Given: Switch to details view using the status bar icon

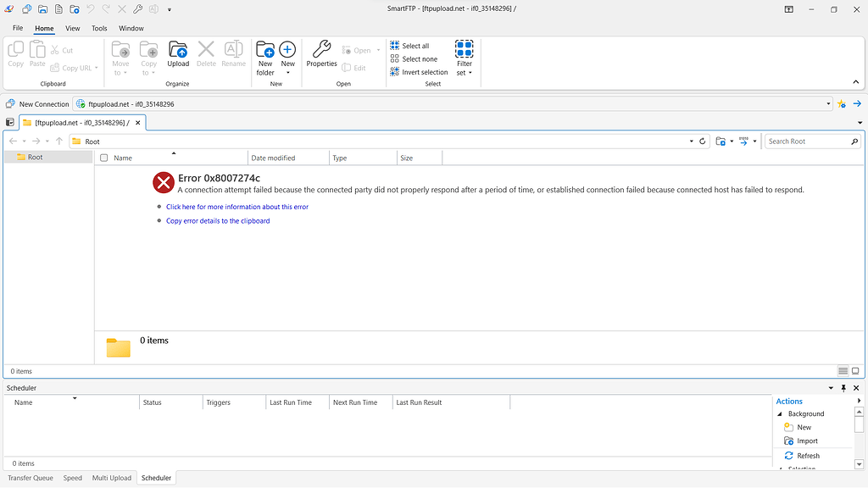Looking at the screenshot, I should (843, 370).
